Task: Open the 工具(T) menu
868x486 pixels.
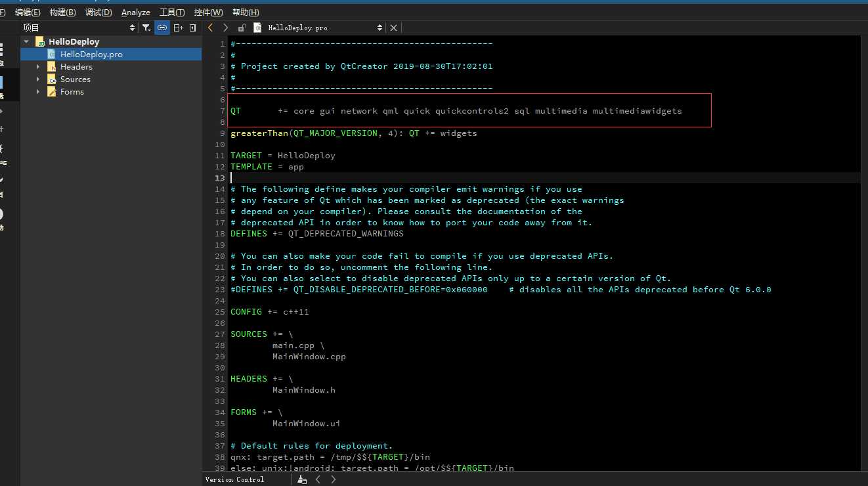Action: click(x=172, y=12)
